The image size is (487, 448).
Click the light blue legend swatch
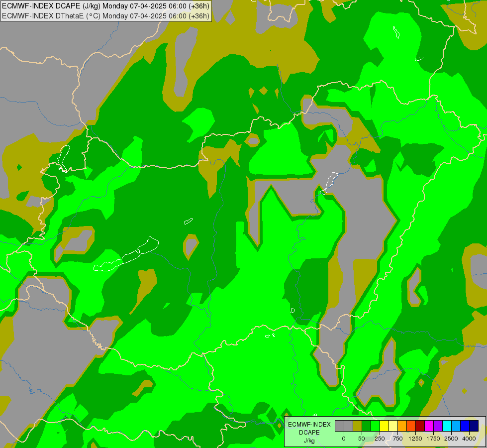[456, 426]
